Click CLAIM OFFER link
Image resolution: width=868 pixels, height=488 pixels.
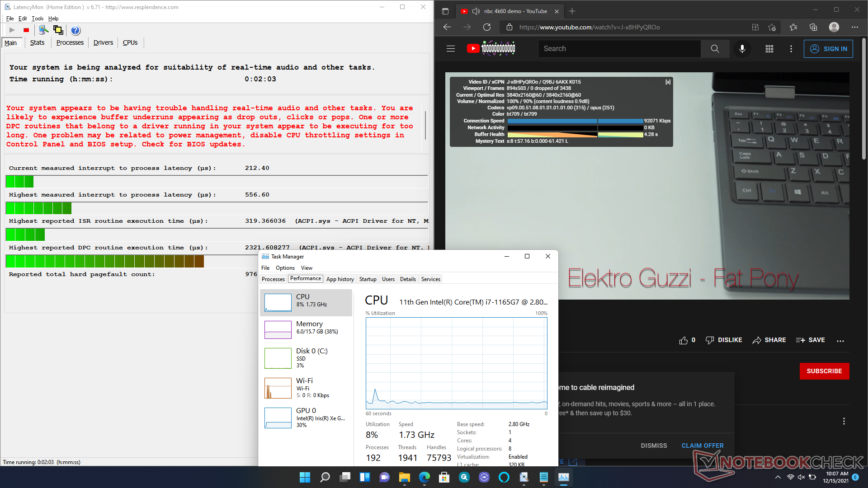[702, 446]
